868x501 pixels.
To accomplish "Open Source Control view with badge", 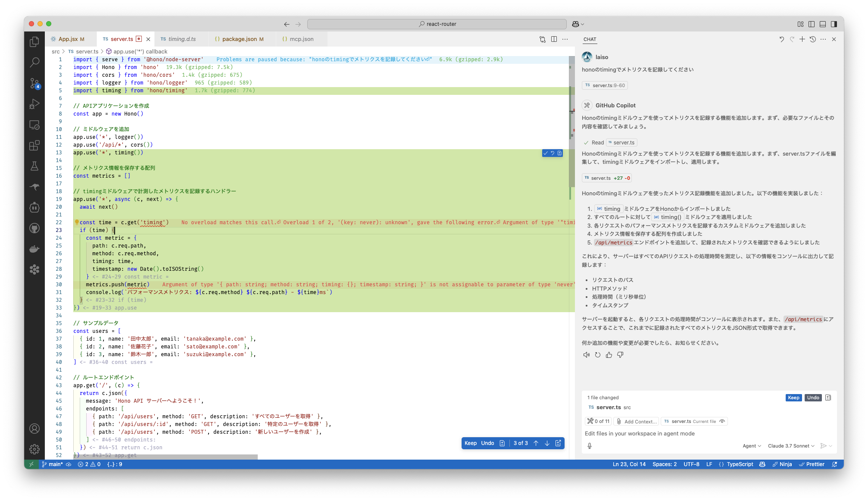I will tap(34, 83).
